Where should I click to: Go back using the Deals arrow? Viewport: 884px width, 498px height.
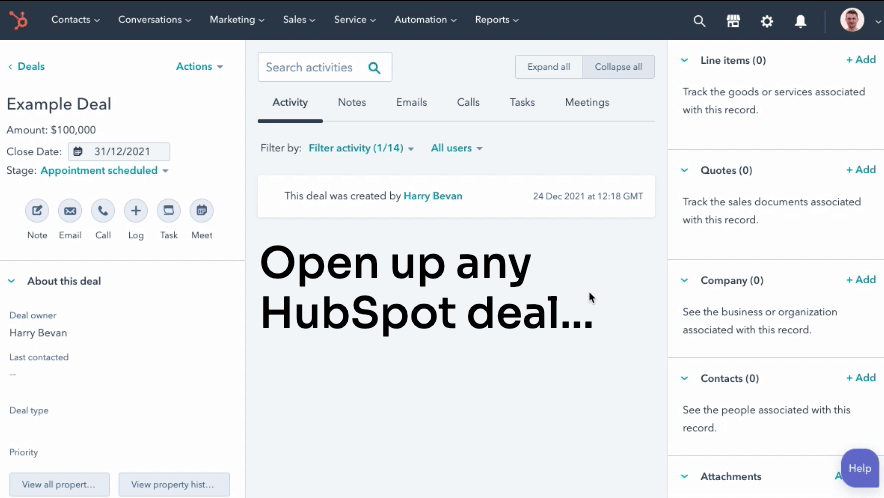coord(10,67)
